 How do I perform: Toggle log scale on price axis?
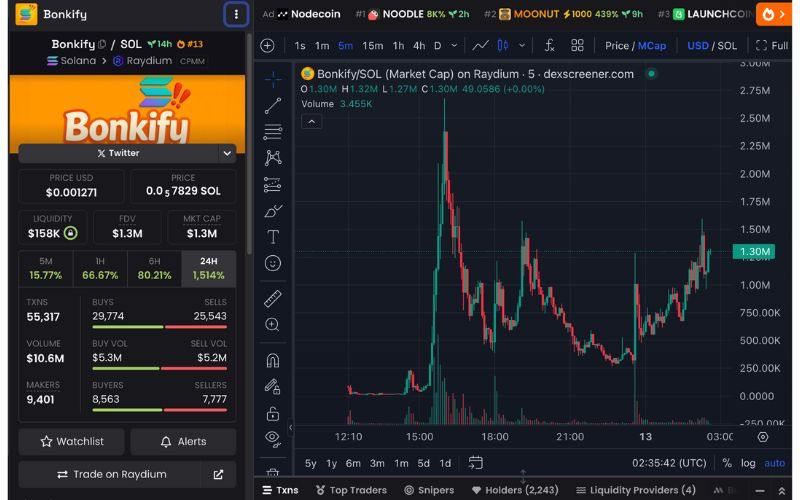[x=748, y=463]
